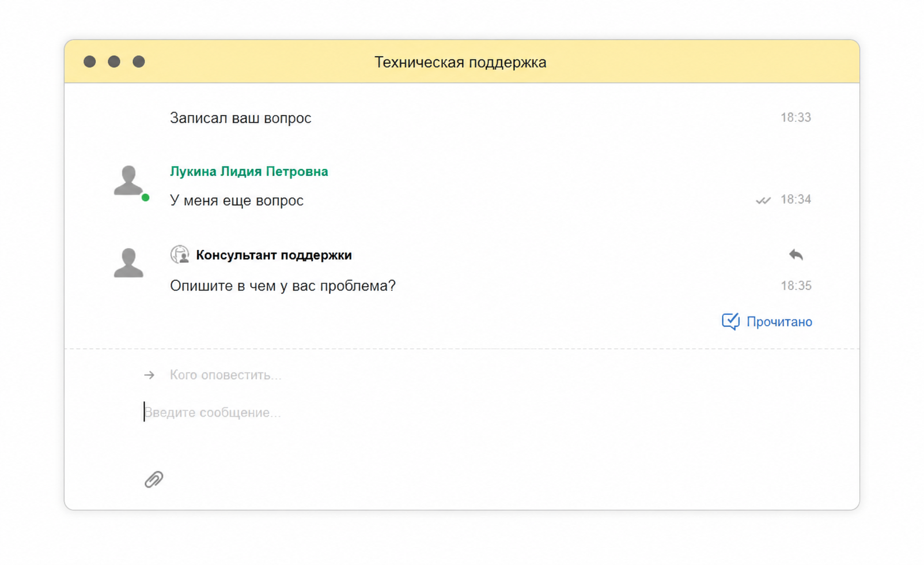Click the 18:34 timestamp
This screenshot has width=924, height=565.
796,199
